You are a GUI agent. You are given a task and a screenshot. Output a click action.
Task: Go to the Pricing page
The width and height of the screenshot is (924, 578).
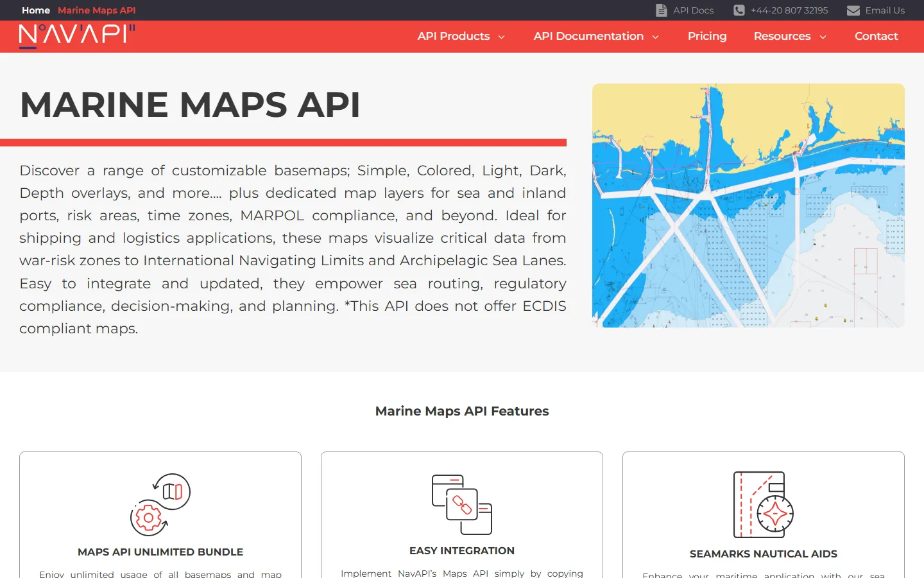(x=707, y=36)
